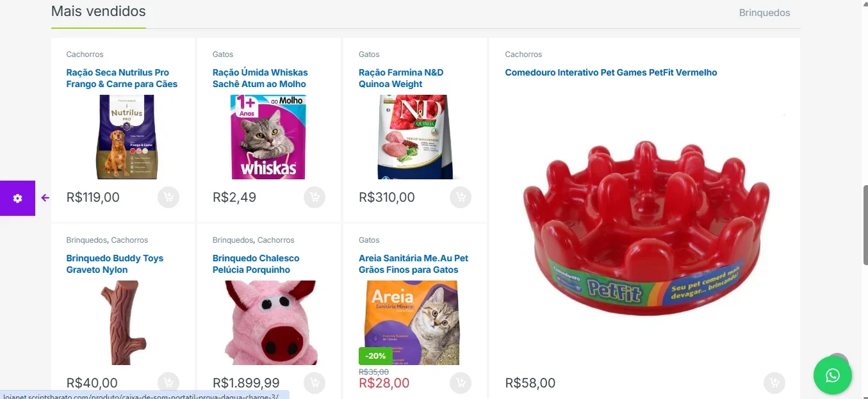
Task: Open Areia Sanitária Me.Au Pet link
Action: tap(413, 264)
